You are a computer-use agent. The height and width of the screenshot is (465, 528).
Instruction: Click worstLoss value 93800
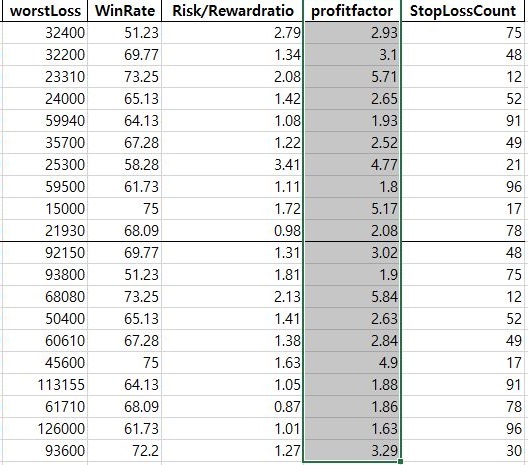tap(45, 274)
